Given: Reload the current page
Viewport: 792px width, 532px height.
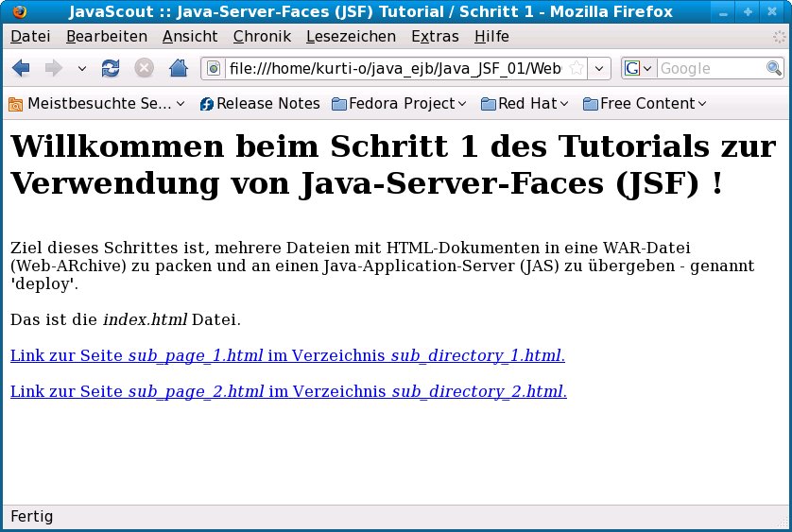Looking at the screenshot, I should click(111, 68).
